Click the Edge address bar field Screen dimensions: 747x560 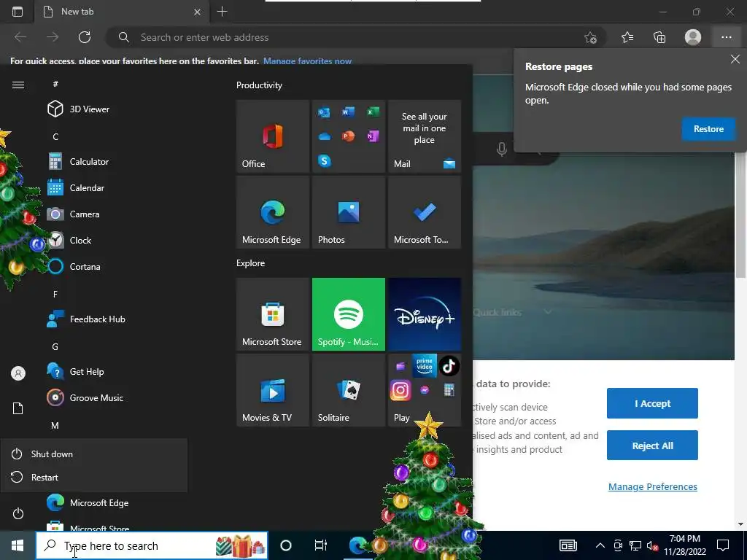355,37
